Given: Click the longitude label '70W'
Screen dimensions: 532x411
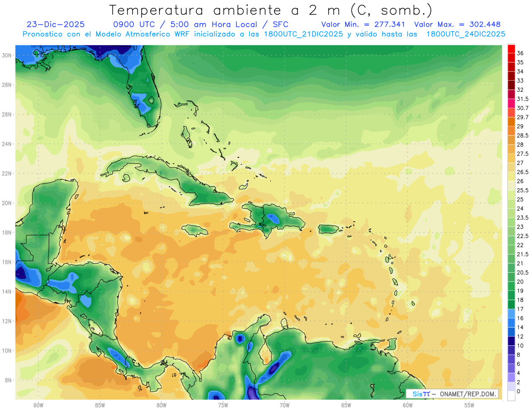Looking at the screenshot, I should pyautogui.click(x=285, y=405).
